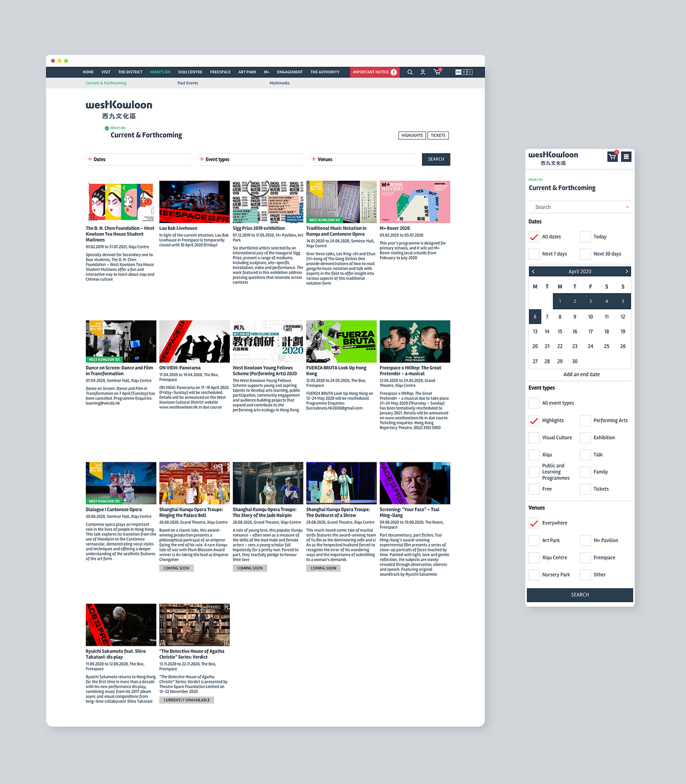This screenshot has height=784, width=686.
Task: Open the VISIT menu item
Action: tap(106, 72)
